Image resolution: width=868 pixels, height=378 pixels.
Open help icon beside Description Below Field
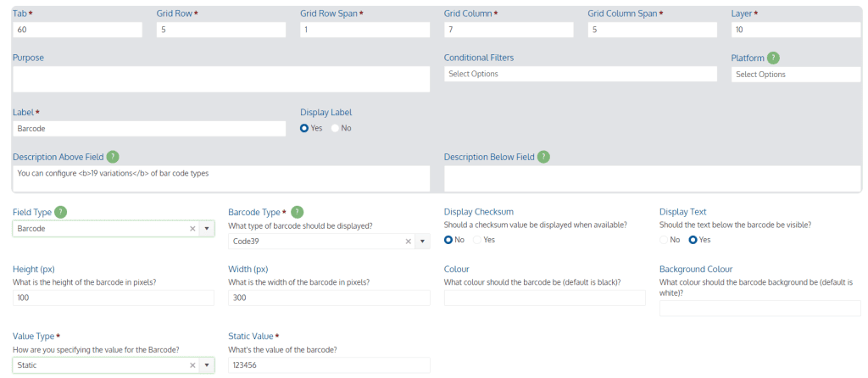pos(543,157)
